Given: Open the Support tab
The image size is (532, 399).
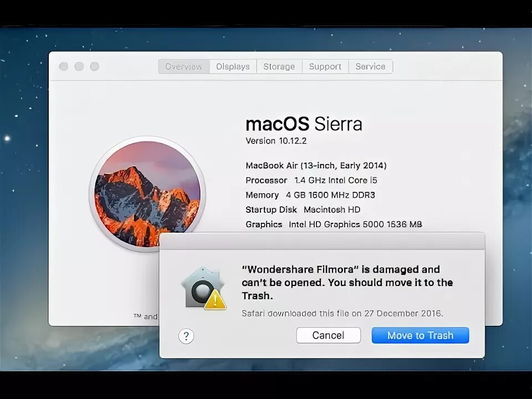Looking at the screenshot, I should click(325, 66).
